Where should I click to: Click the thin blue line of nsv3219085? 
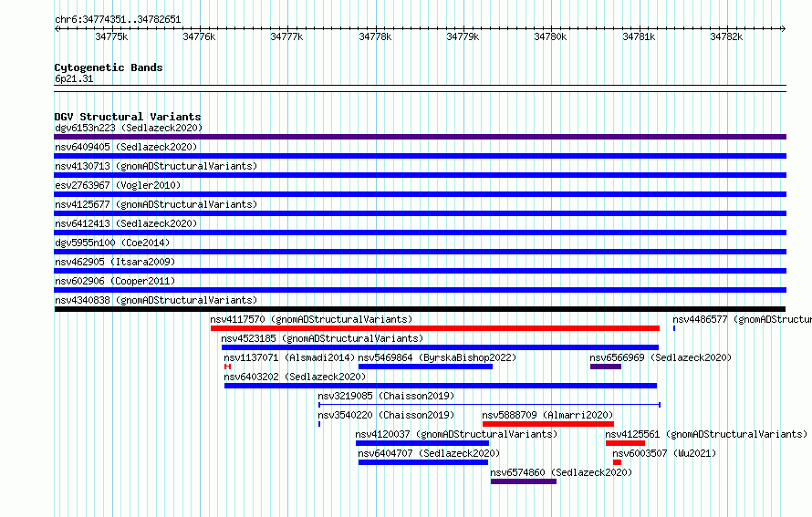[x=489, y=405]
